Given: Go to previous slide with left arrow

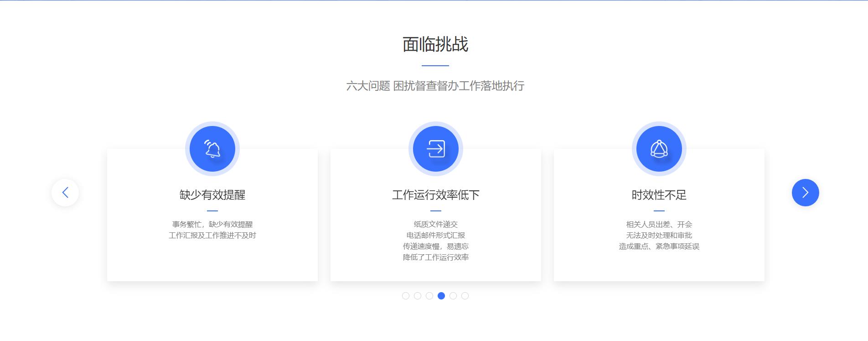Looking at the screenshot, I should click(x=65, y=193).
